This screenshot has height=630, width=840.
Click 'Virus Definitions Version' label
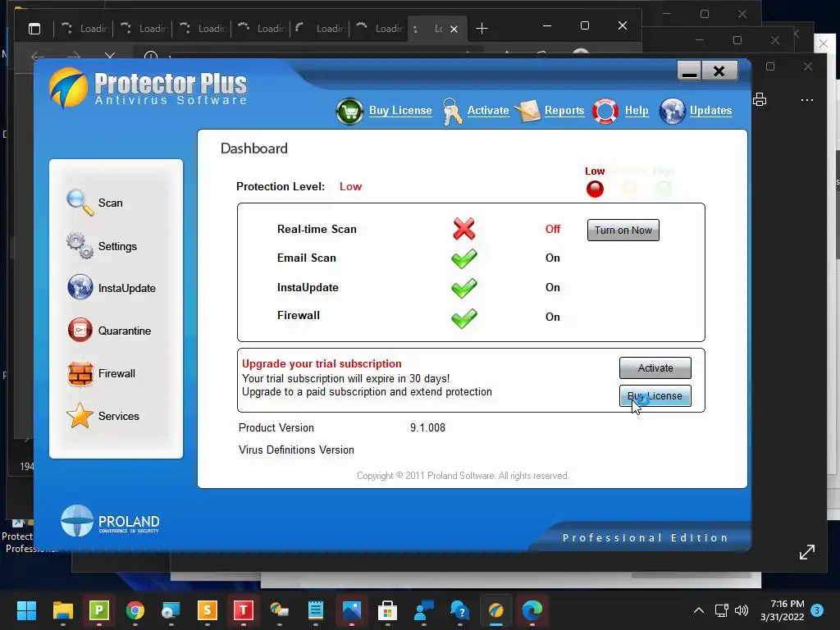coord(296,450)
